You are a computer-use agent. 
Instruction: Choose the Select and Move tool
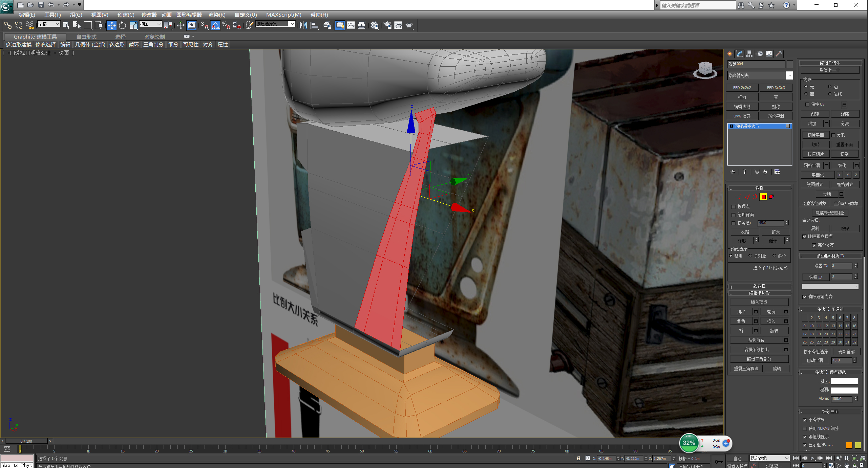click(111, 25)
